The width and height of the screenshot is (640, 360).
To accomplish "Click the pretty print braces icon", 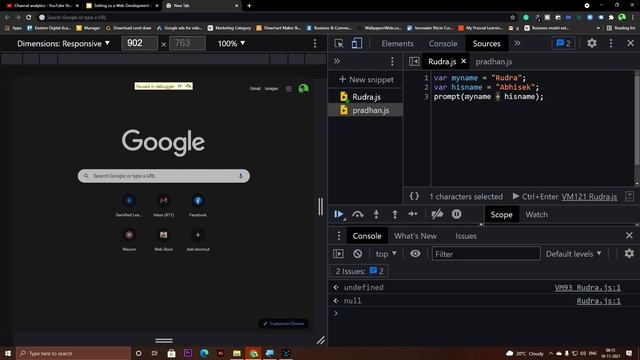I will [x=414, y=196].
